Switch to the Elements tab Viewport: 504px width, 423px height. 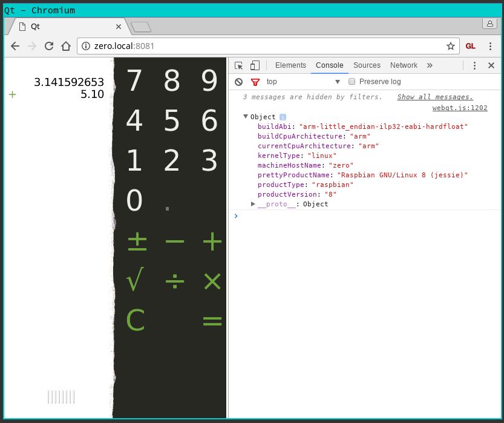[x=290, y=65]
